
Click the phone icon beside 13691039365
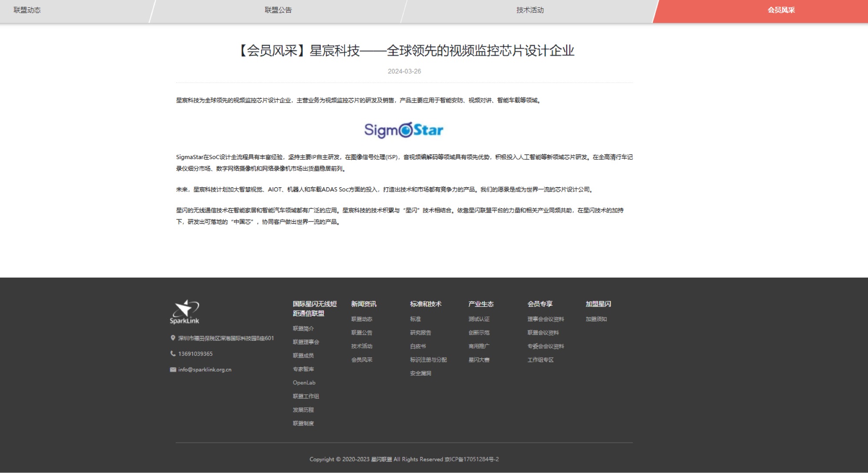[x=173, y=354]
